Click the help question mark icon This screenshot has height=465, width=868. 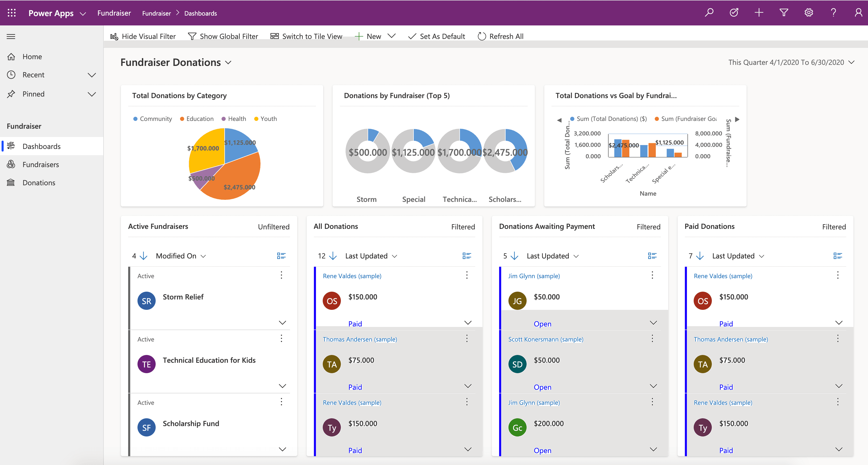coord(833,13)
